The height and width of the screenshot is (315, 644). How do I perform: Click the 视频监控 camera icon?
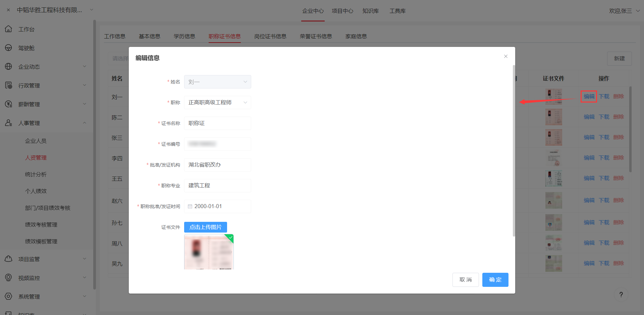tap(9, 278)
